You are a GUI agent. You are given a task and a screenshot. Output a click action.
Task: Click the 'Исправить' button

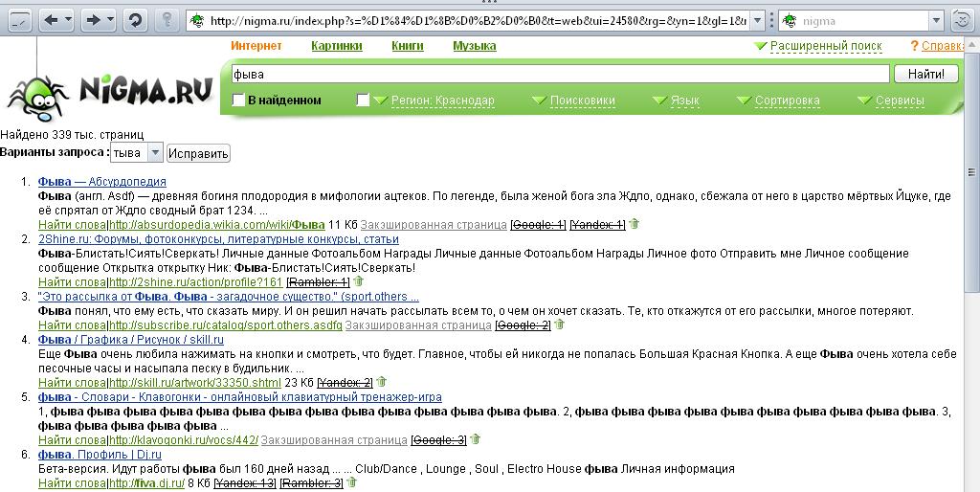pos(198,153)
